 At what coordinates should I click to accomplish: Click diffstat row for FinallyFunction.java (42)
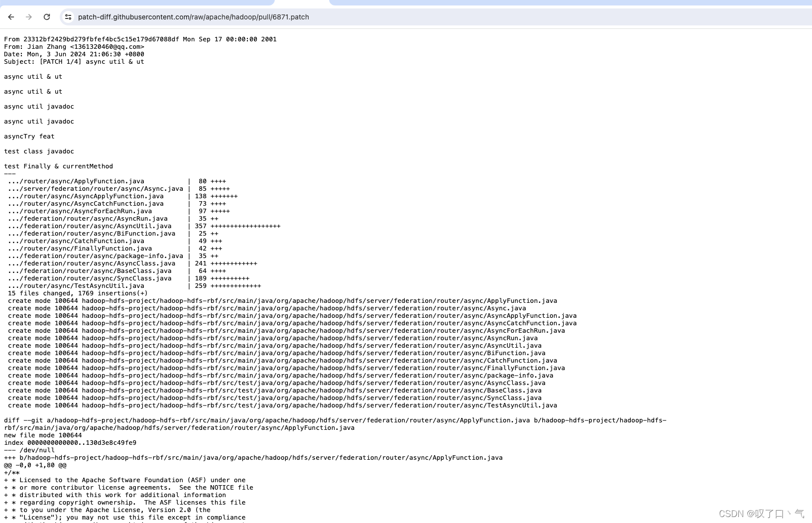pos(115,249)
